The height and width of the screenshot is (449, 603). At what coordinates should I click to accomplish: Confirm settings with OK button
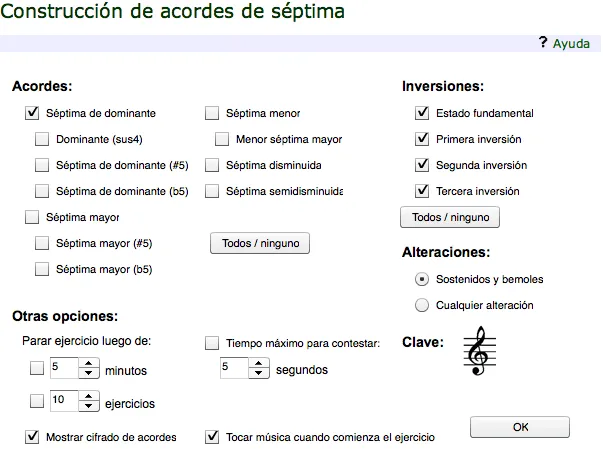pyautogui.click(x=520, y=427)
